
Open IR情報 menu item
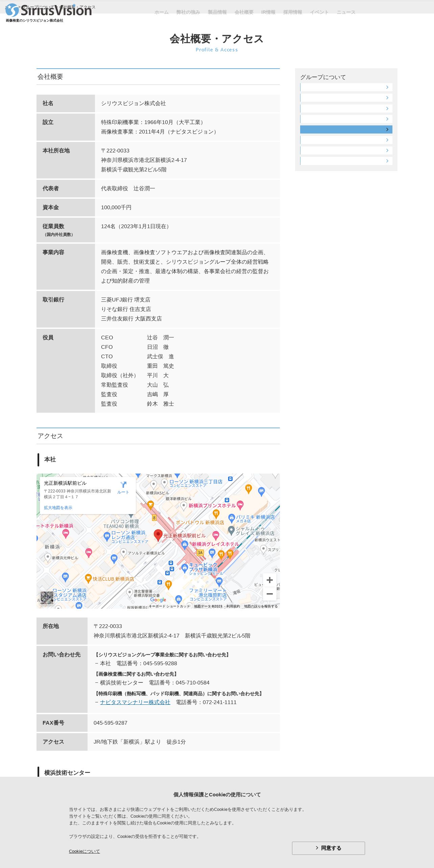point(268,12)
